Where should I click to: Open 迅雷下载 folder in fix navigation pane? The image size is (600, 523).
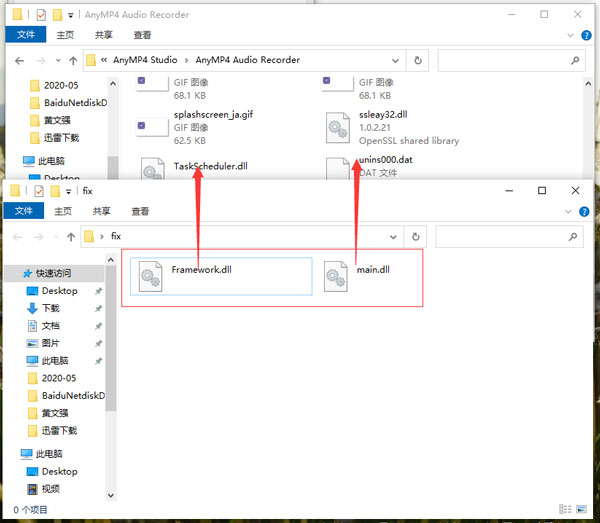coord(59,431)
